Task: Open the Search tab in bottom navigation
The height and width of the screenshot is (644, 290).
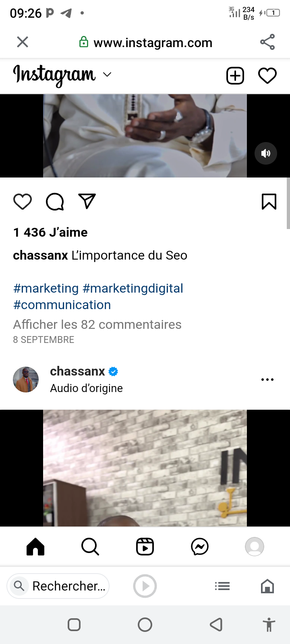Action: (x=90, y=547)
